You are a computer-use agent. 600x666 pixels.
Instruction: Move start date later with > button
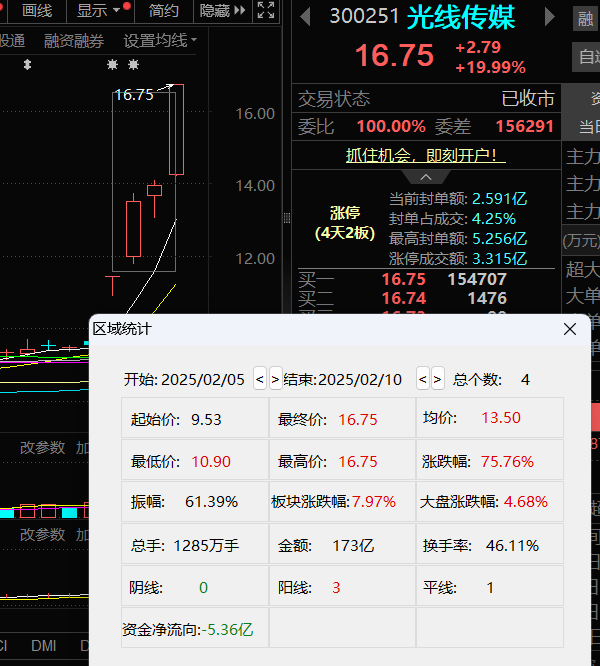pyautogui.click(x=275, y=378)
